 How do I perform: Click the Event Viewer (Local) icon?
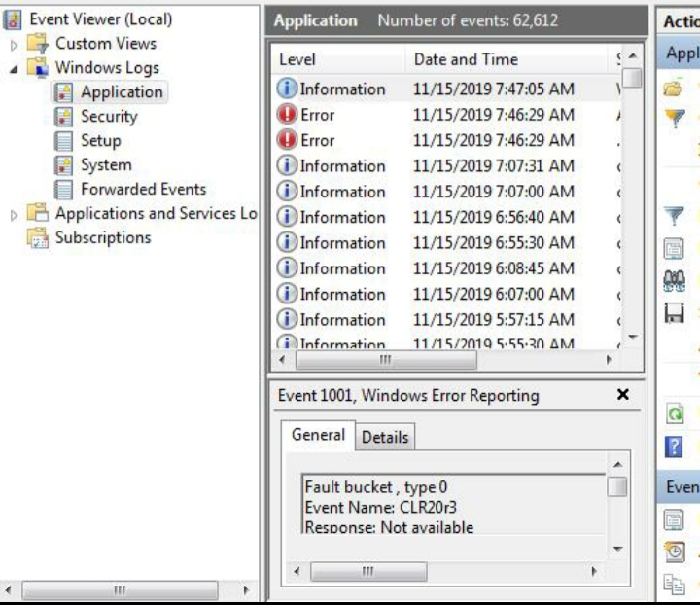pyautogui.click(x=12, y=19)
